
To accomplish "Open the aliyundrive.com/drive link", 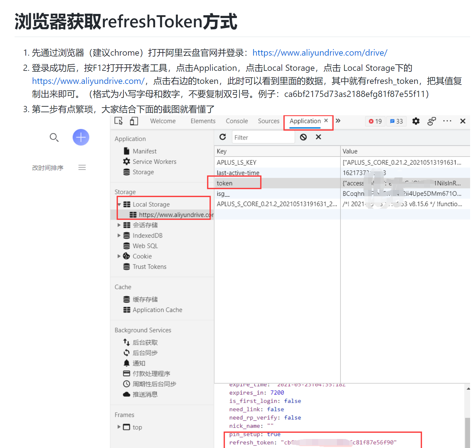I will pyautogui.click(x=320, y=53).
